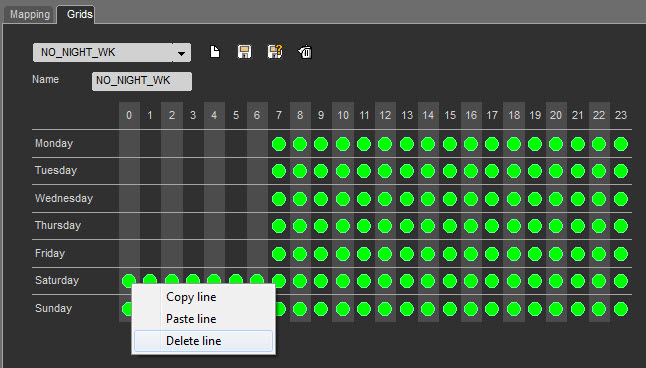The image size is (646, 368).
Task: Save the grid using the floppy disk icon
Action: click(244, 52)
